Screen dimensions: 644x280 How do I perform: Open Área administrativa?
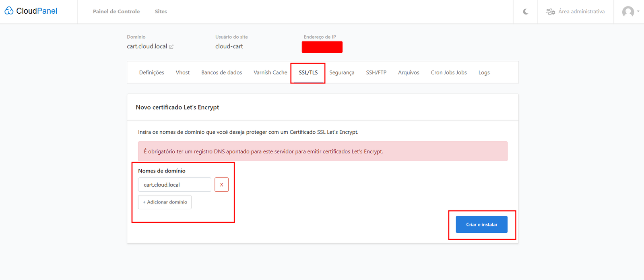pyautogui.click(x=576, y=12)
